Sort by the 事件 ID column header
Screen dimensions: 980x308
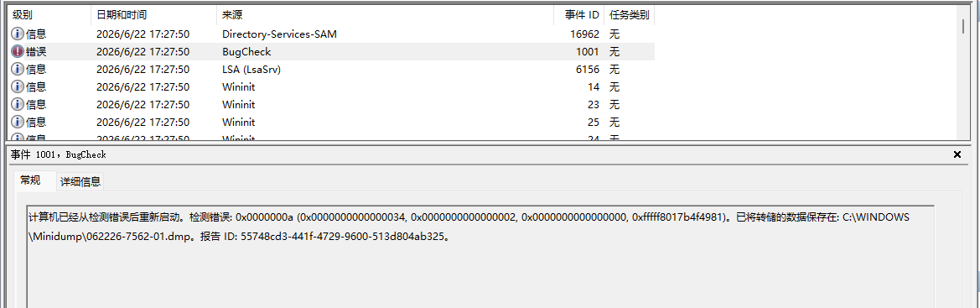[578, 14]
